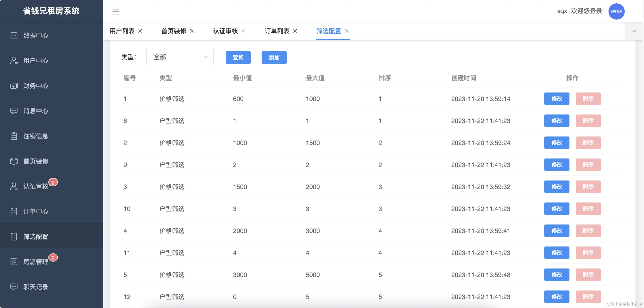Click the hamburger menu icon
Viewport: 644px width, 308px height.
tap(116, 11)
